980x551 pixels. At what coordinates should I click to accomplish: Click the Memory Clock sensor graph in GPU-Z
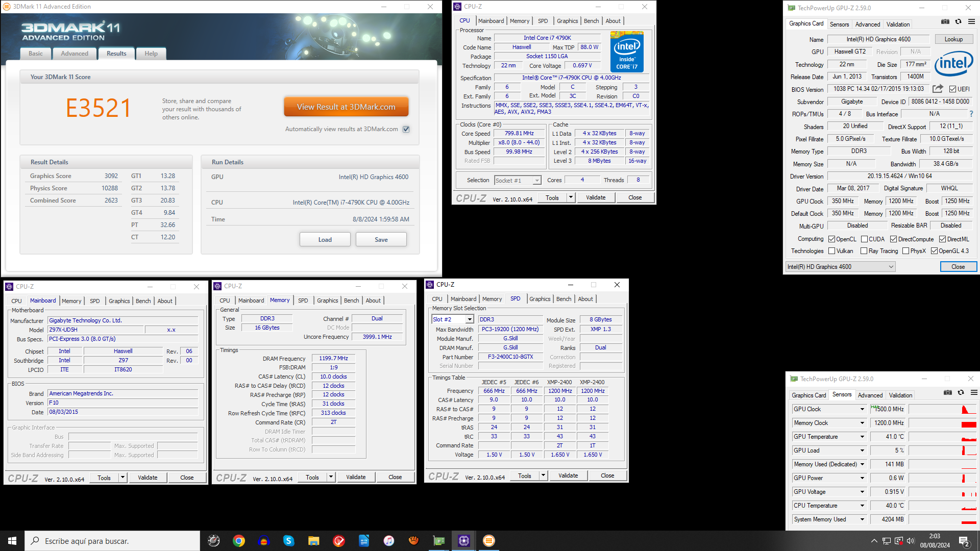pos(942,423)
